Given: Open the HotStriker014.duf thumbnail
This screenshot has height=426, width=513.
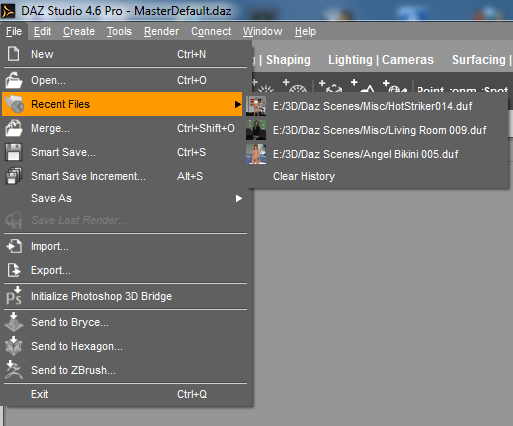Looking at the screenshot, I should (256, 106).
